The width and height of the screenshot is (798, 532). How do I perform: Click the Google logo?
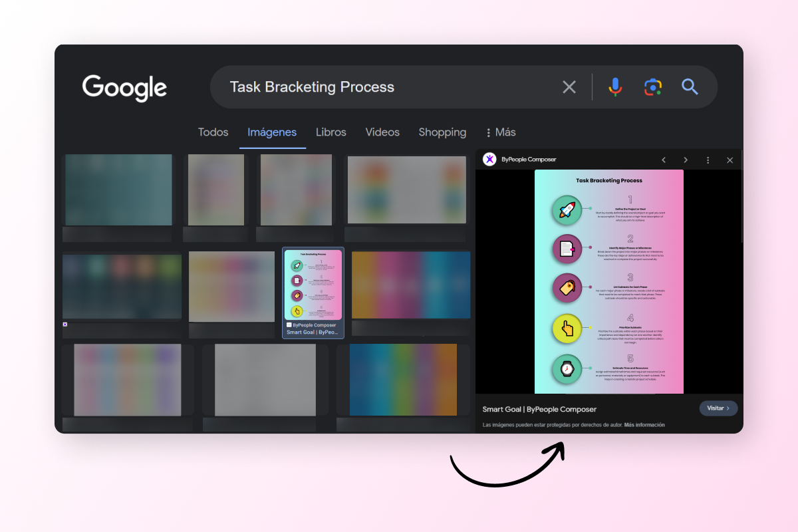(x=124, y=87)
